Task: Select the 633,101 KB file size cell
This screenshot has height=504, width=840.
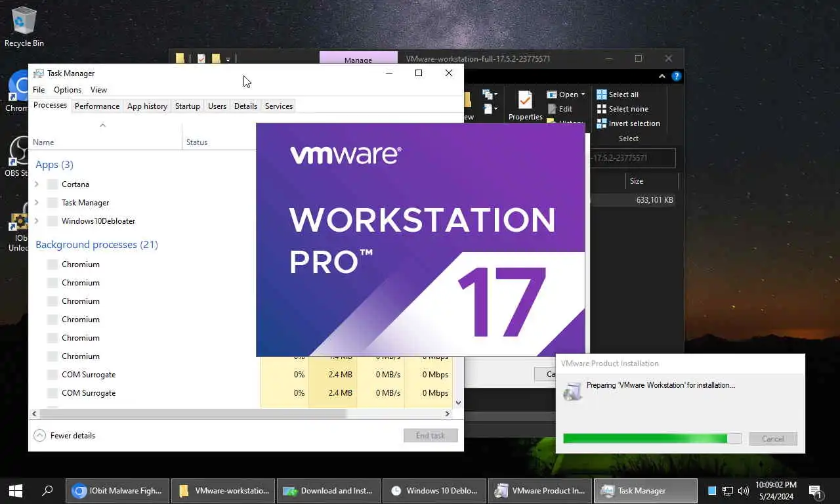Action: pos(654,200)
